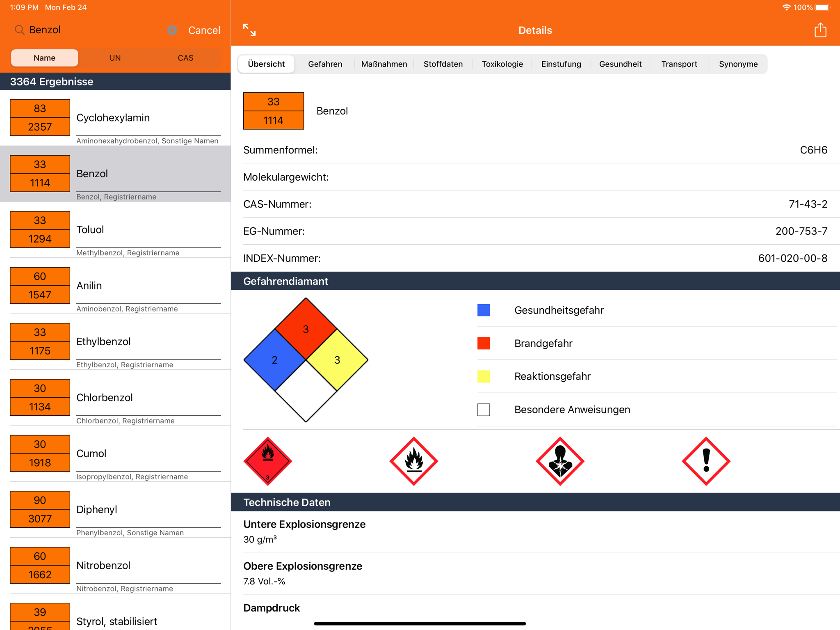Open the red flammable liquid class 3 placard
840x630 pixels.
click(268, 461)
